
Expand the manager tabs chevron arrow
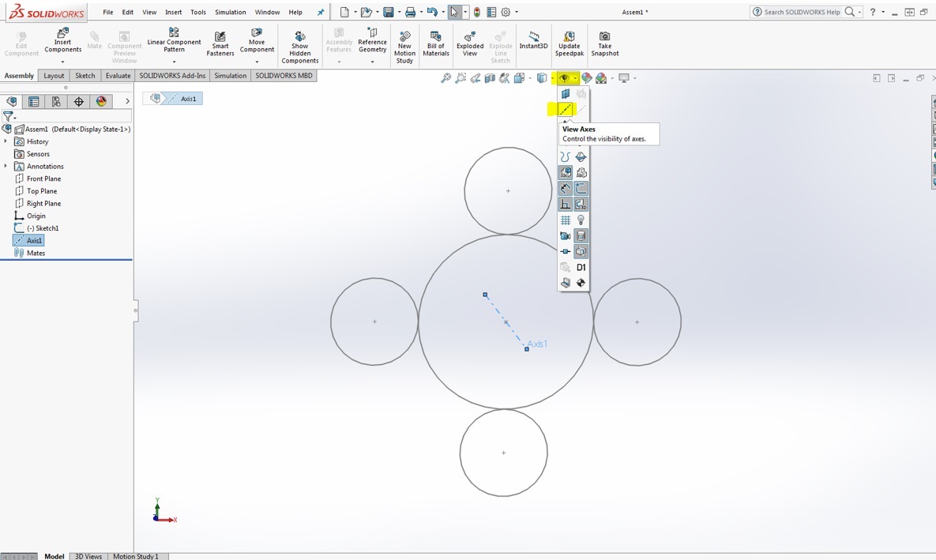click(x=127, y=101)
